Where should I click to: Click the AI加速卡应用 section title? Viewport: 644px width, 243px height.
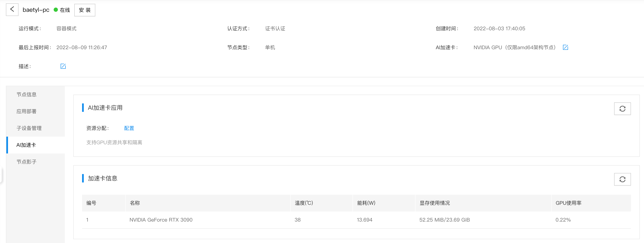point(105,108)
